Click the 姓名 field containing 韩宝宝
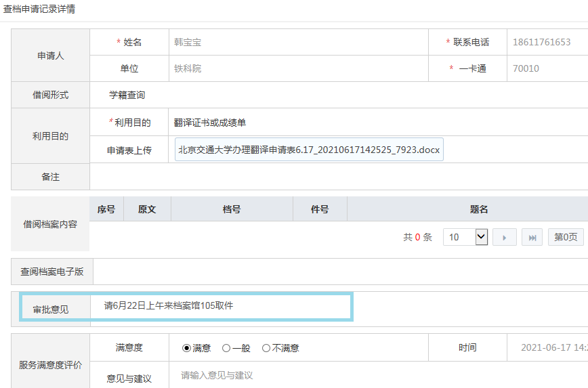This screenshot has width=588, height=388. point(298,42)
